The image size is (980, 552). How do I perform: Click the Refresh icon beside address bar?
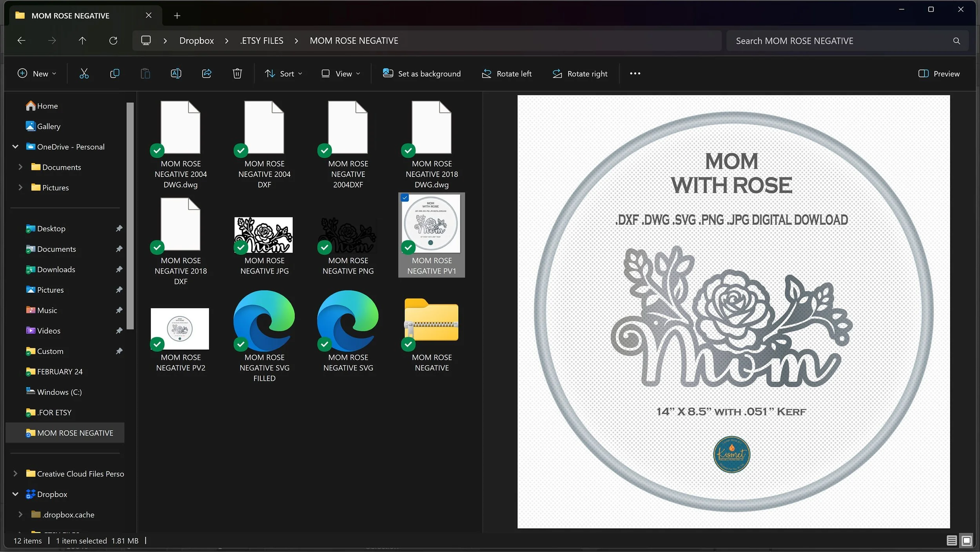pos(113,40)
